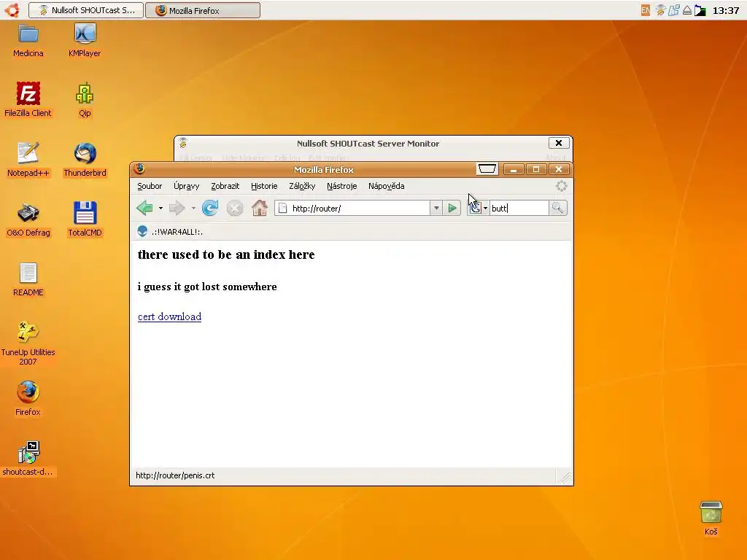This screenshot has height=560, width=747.
Task: Click the 13:37 clock in panel
Action: 726,10
